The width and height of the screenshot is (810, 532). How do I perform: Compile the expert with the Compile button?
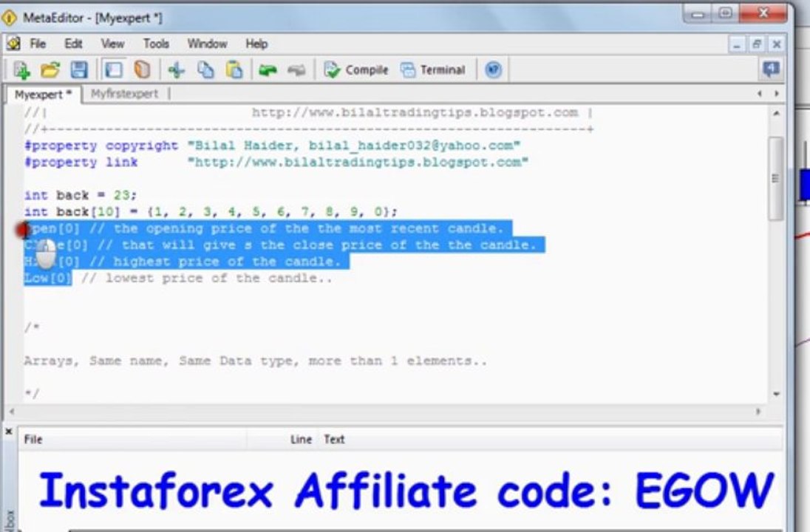point(356,69)
